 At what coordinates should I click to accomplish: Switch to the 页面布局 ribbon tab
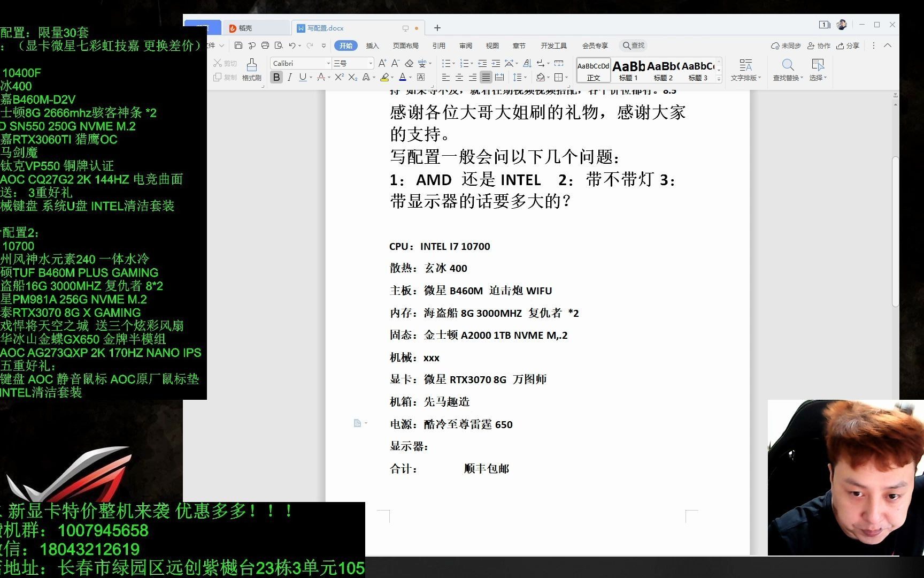(x=405, y=45)
